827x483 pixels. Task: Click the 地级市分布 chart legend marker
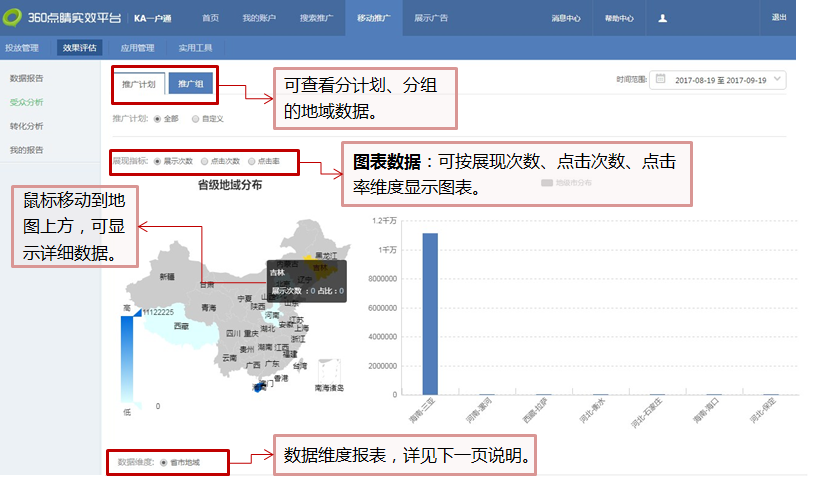[x=546, y=183]
